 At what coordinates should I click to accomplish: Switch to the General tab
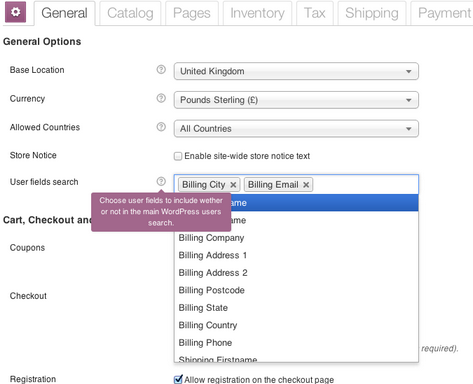[64, 13]
